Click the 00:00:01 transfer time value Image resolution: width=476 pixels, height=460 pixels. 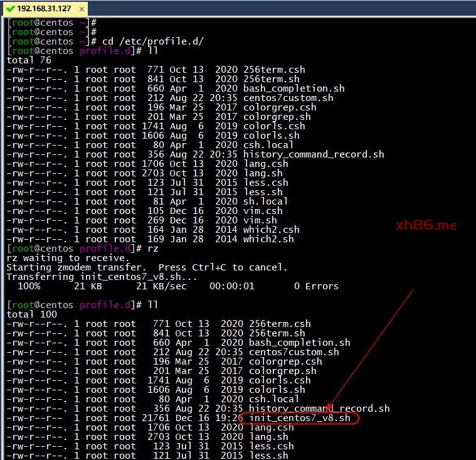[231, 286]
